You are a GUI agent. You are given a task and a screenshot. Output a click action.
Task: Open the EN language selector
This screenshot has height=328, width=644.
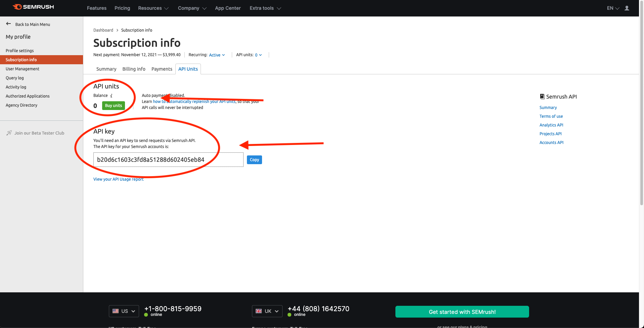(x=612, y=8)
